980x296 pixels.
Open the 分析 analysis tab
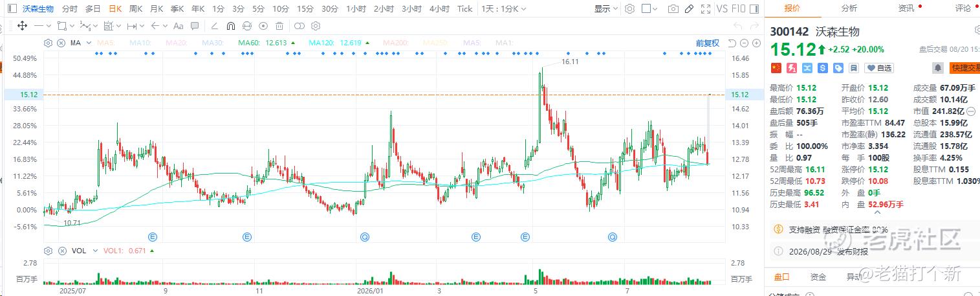(849, 8)
